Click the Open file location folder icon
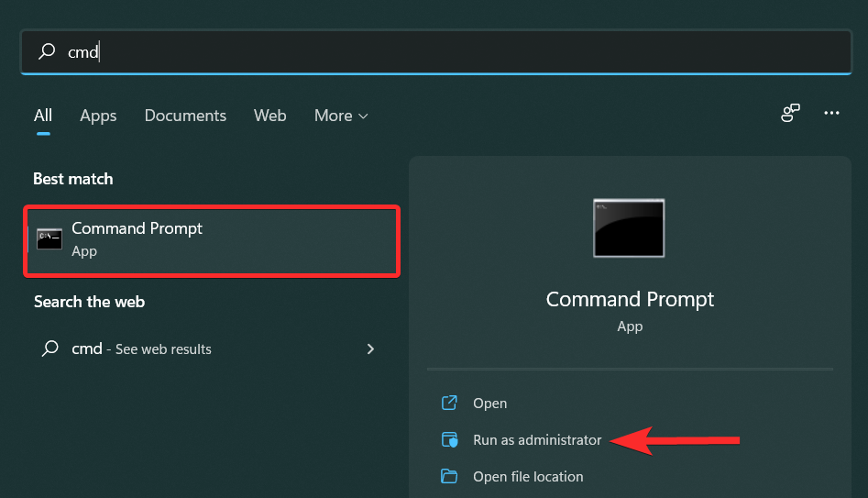The width and height of the screenshot is (868, 498). [449, 477]
